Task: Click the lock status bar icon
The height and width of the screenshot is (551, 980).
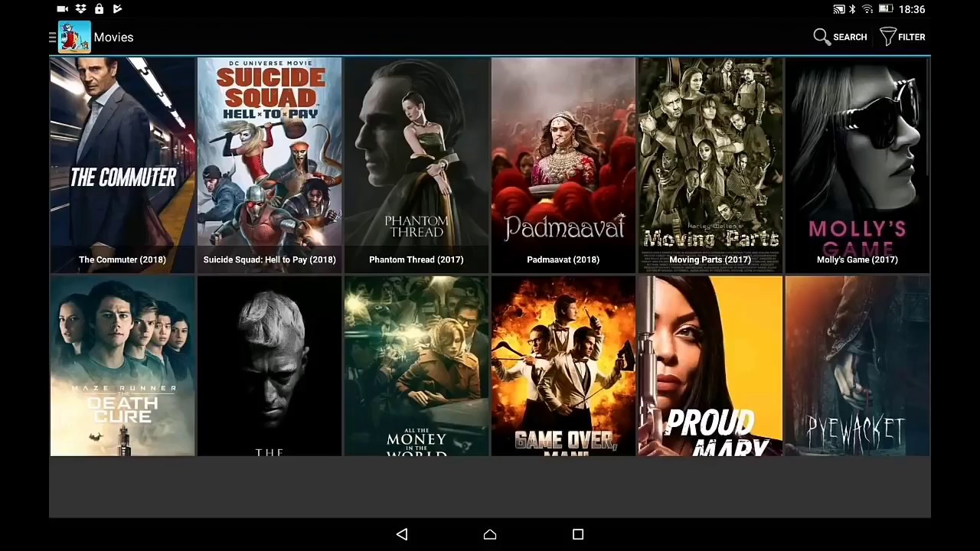Action: tap(99, 9)
